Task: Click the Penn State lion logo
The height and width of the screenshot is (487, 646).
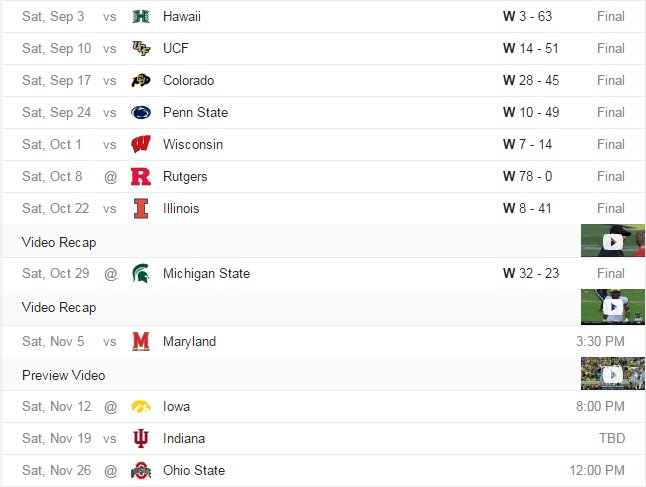Action: [x=141, y=112]
